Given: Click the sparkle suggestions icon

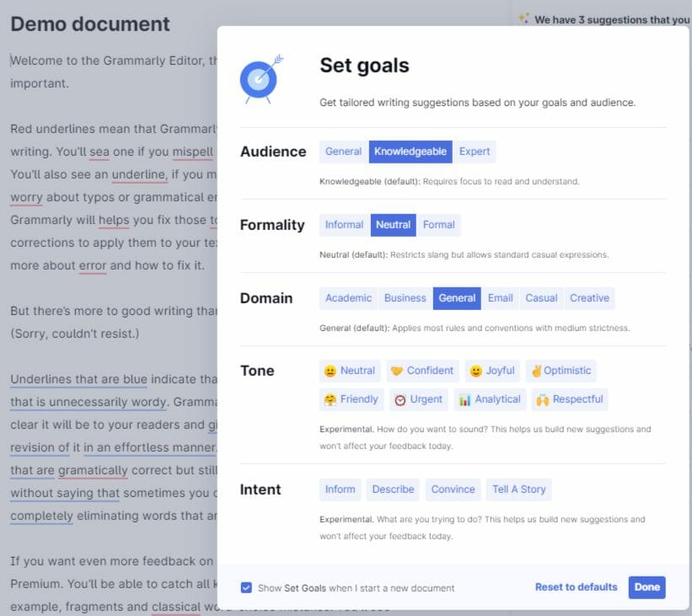Looking at the screenshot, I should coord(524,19).
